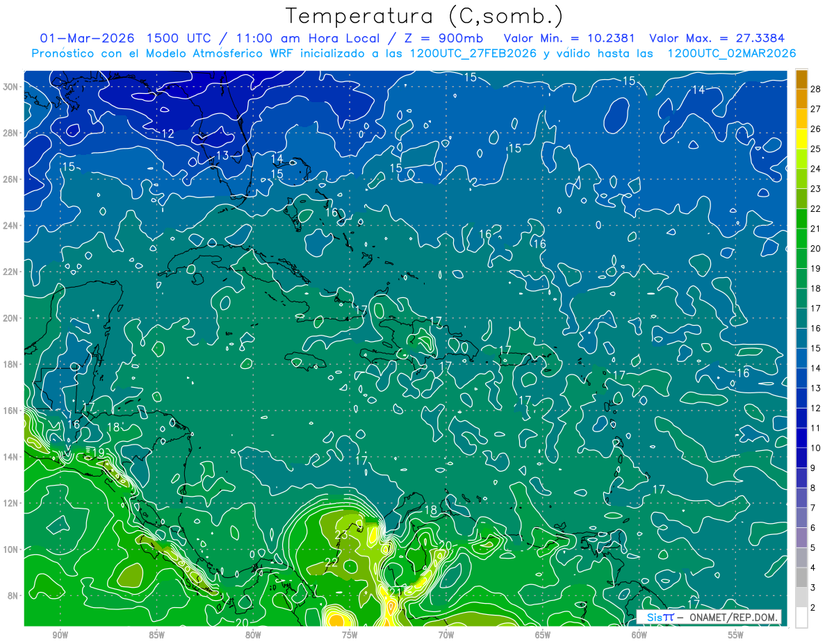Click the "26N" latitude axis label

(x=10, y=179)
